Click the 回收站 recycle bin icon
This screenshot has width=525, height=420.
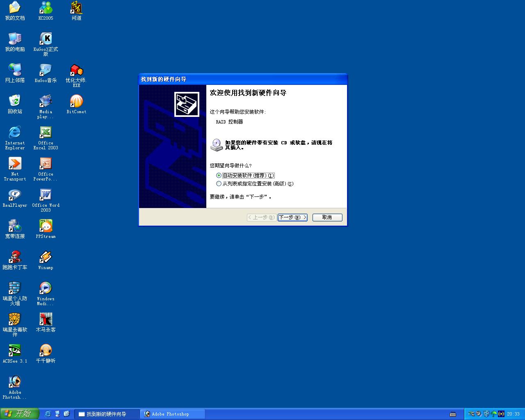(x=15, y=105)
